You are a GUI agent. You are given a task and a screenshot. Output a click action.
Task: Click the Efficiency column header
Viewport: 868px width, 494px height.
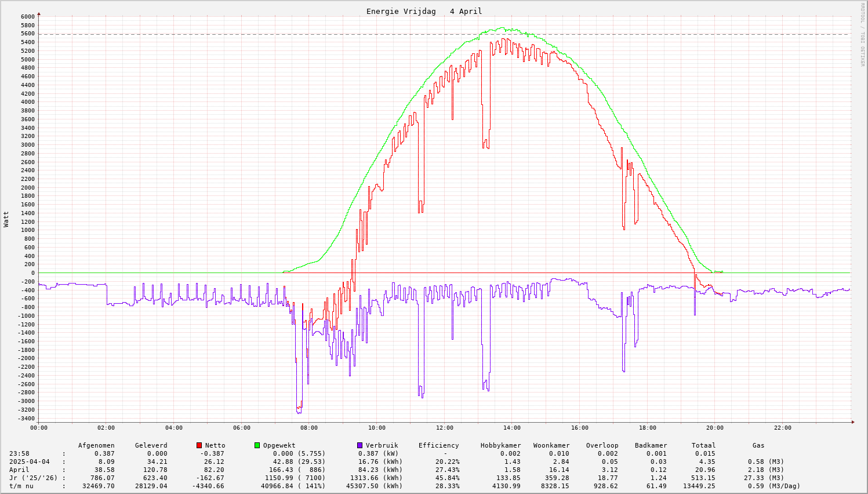pos(438,445)
